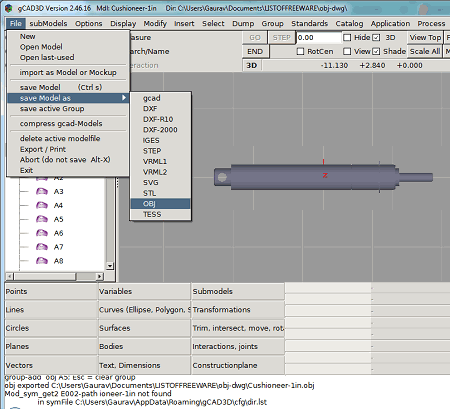Screen dimensions: 450x409
Task: Toggle the View checkbox
Action: click(347, 51)
